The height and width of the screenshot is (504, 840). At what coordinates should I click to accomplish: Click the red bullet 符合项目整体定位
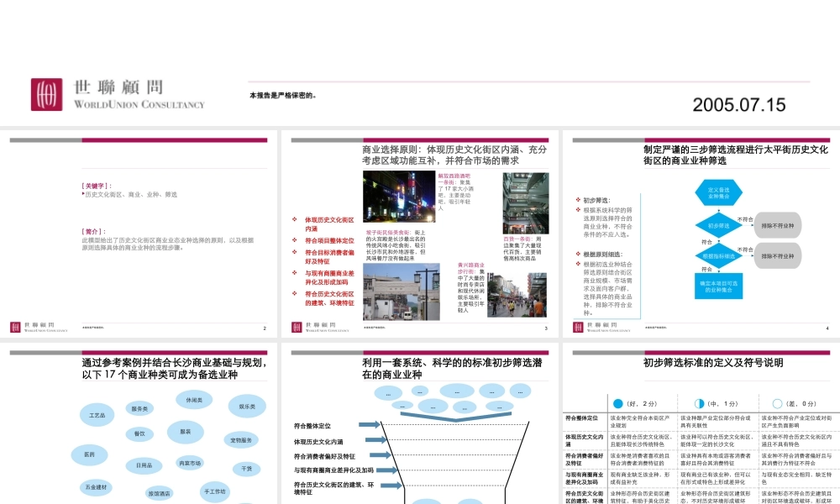tap(329, 240)
